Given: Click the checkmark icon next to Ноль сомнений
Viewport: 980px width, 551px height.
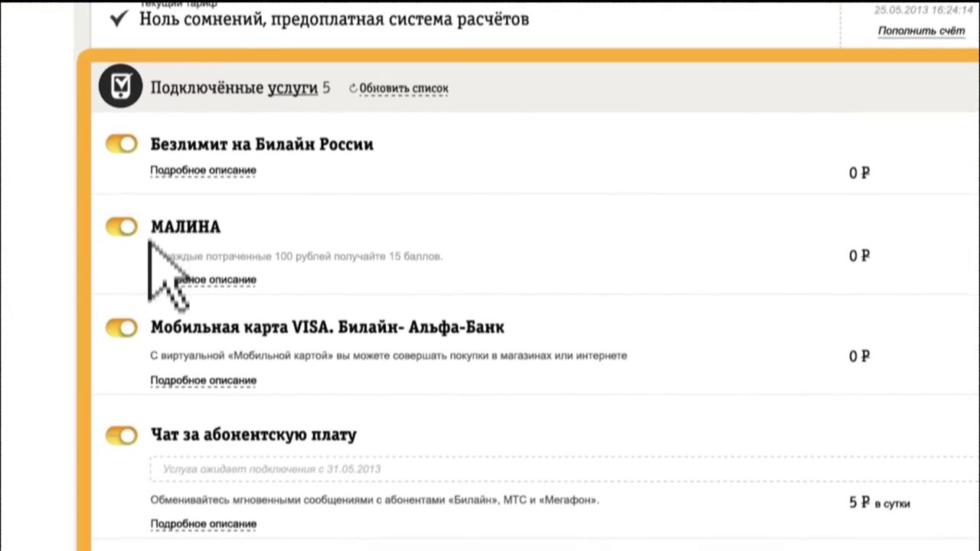Looking at the screenshot, I should (x=119, y=18).
